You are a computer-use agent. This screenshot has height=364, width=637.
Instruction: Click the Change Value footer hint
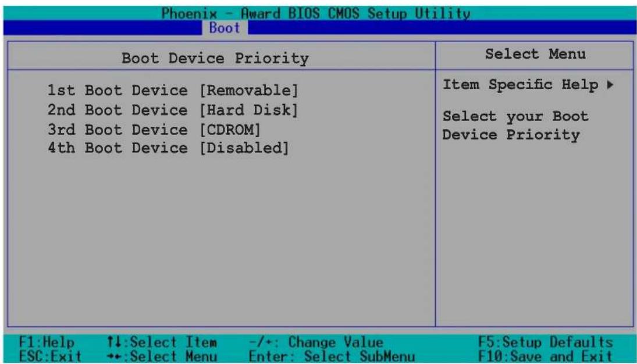tap(316, 342)
